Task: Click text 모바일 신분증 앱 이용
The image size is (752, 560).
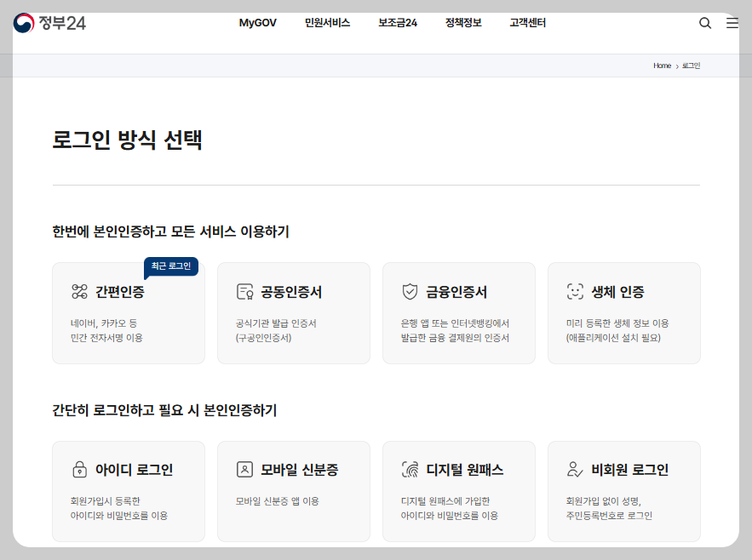Action: (277, 501)
